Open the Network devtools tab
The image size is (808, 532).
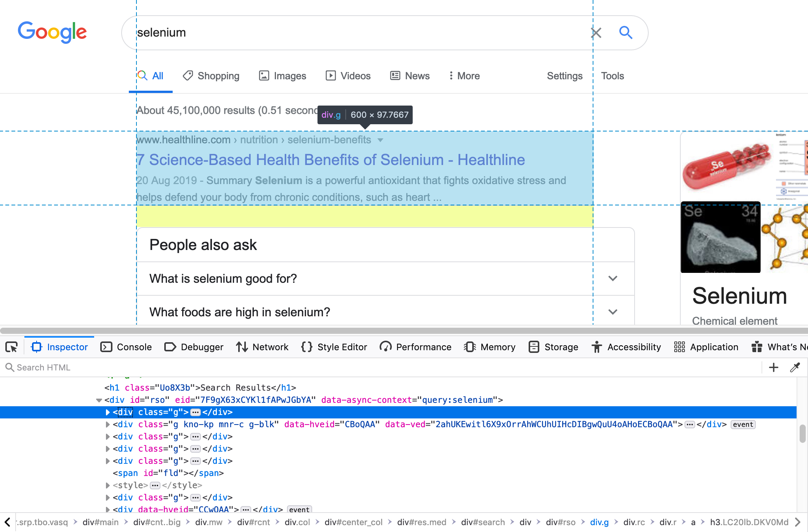tap(262, 347)
